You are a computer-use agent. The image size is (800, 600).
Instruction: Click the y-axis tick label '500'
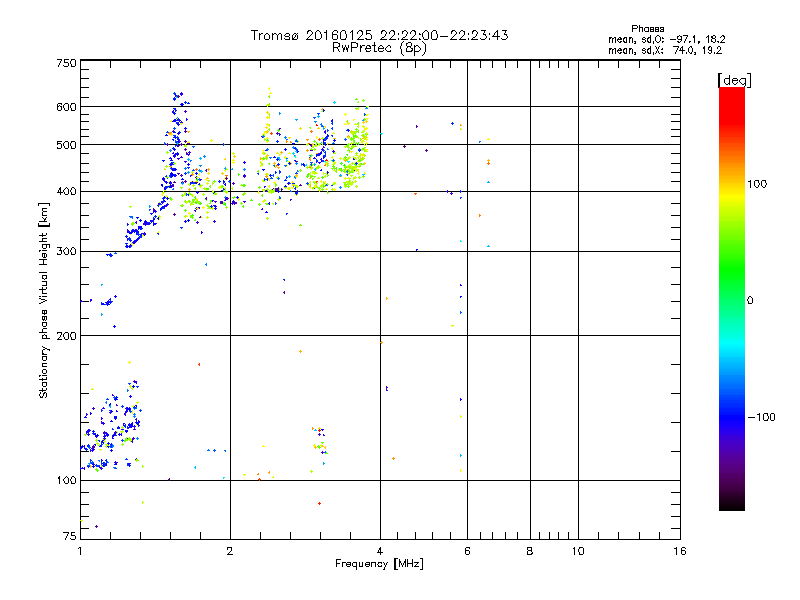click(x=66, y=145)
